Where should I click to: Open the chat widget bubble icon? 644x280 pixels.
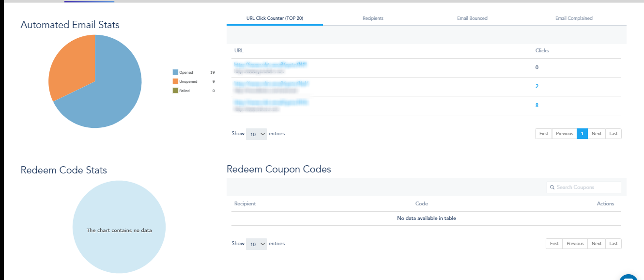pos(629,278)
